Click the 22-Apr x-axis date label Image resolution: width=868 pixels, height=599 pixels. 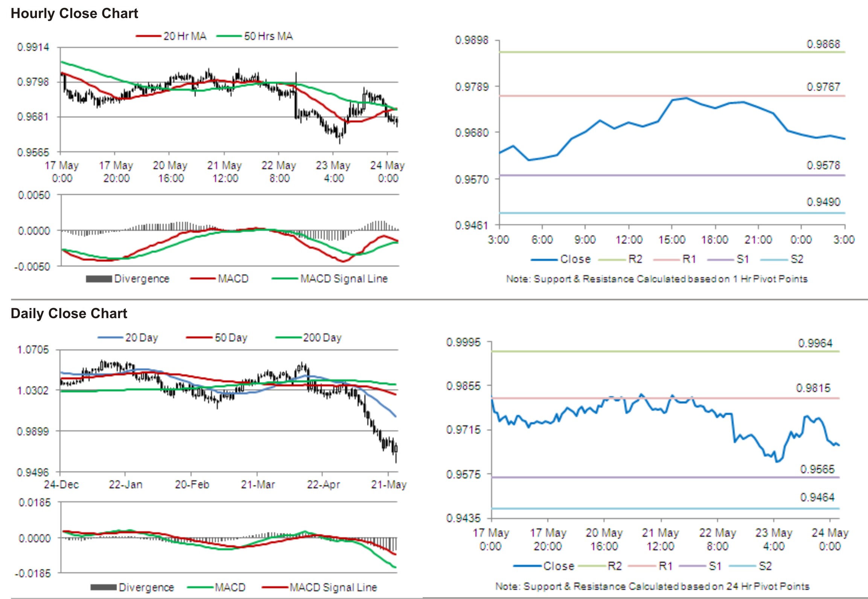323,484
